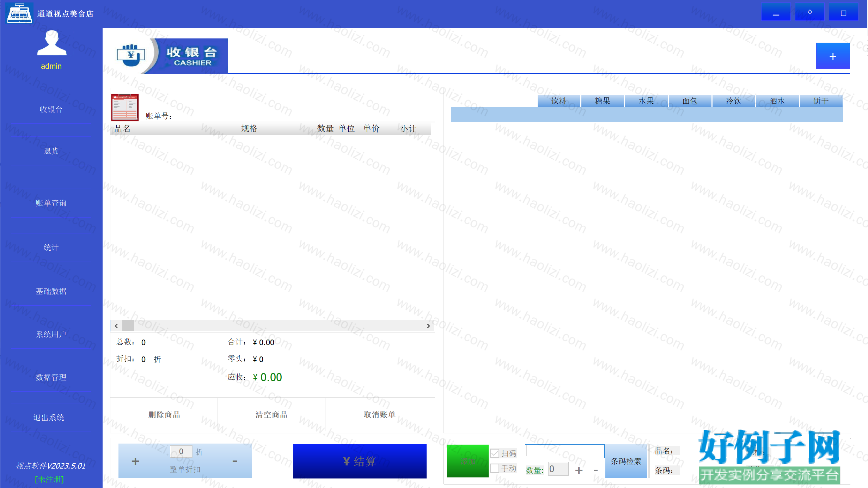Click the bill list scroll-right arrow
Viewport: 868px width, 488px height.
(x=428, y=326)
